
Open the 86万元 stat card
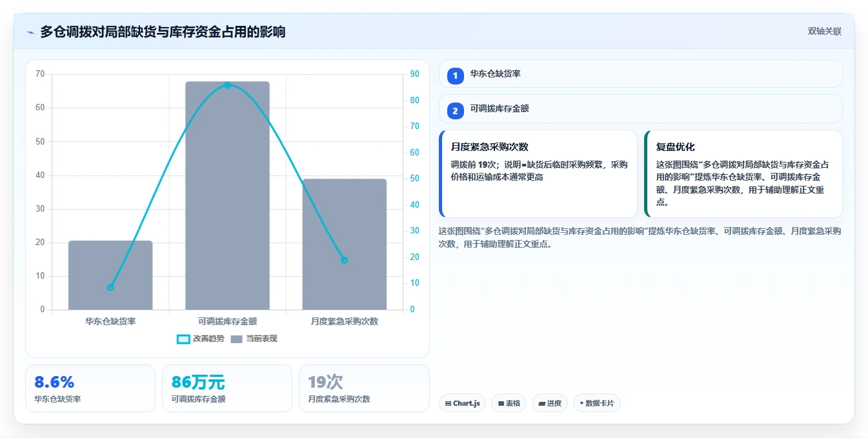pyautogui.click(x=227, y=388)
